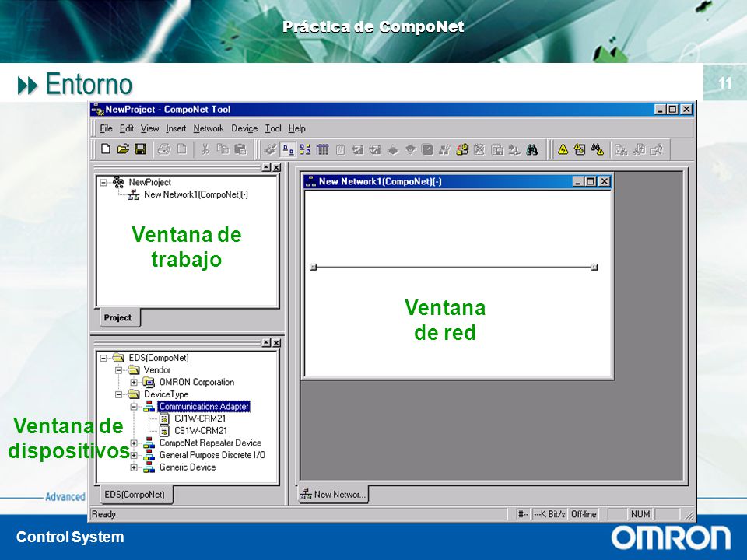Click the New Network1 window title icon
The width and height of the screenshot is (747, 560).
click(x=311, y=181)
